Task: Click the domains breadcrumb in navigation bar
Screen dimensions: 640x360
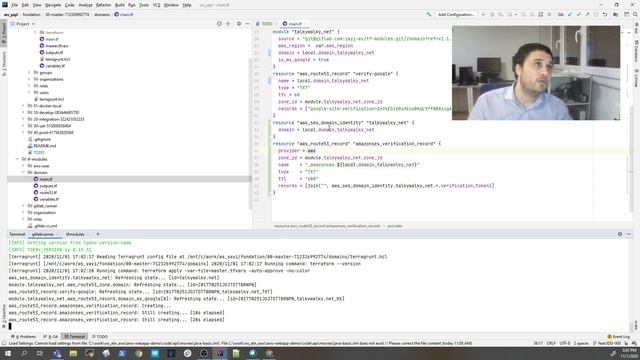Action: (x=102, y=14)
